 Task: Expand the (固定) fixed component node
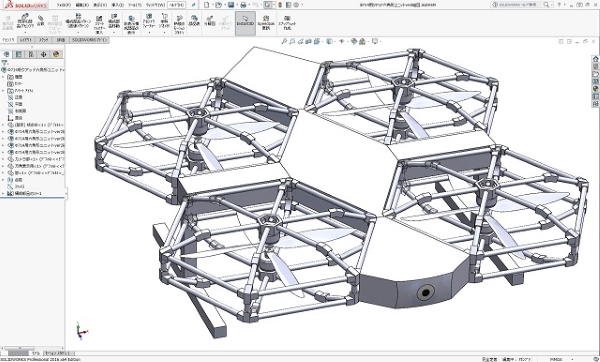[x=3, y=125]
